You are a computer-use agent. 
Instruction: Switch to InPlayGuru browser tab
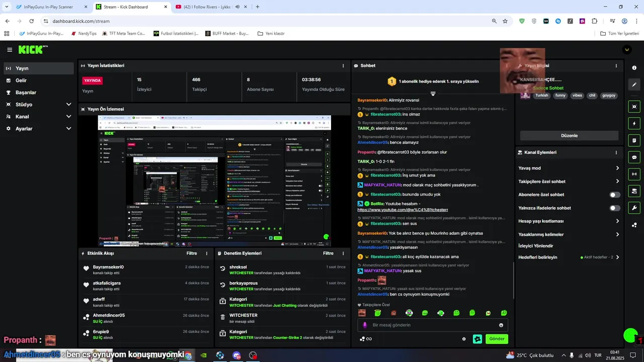click(51, 7)
